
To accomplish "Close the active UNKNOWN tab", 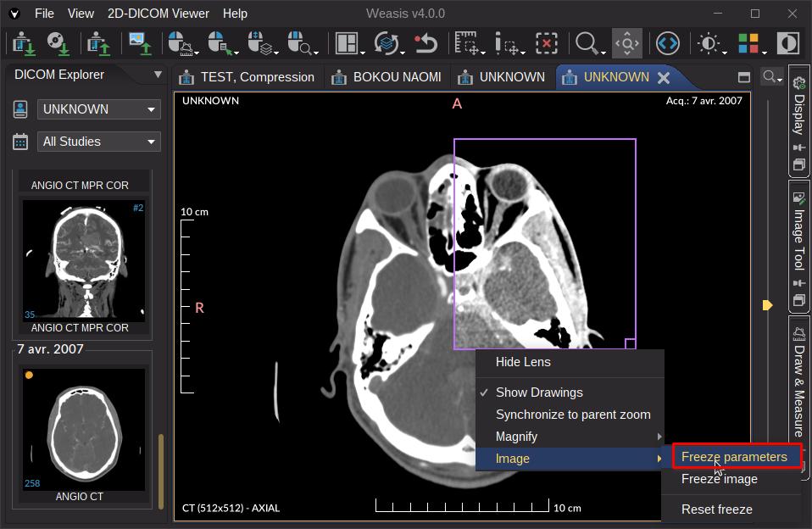I will click(664, 78).
